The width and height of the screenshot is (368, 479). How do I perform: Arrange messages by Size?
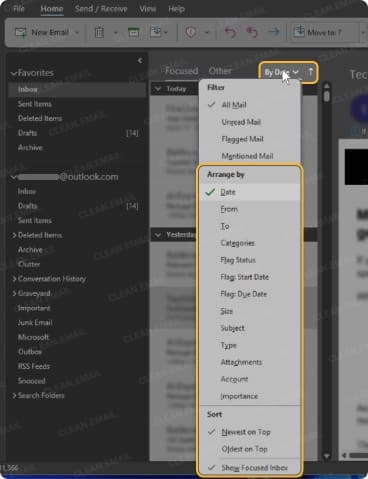click(x=249, y=311)
